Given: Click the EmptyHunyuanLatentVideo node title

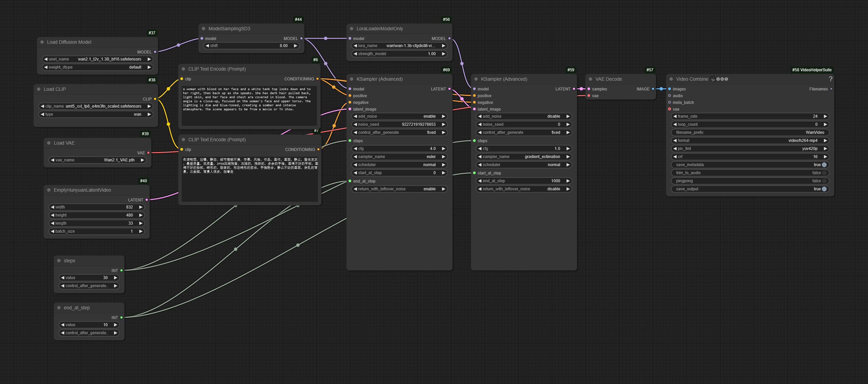Looking at the screenshot, I should coord(82,190).
